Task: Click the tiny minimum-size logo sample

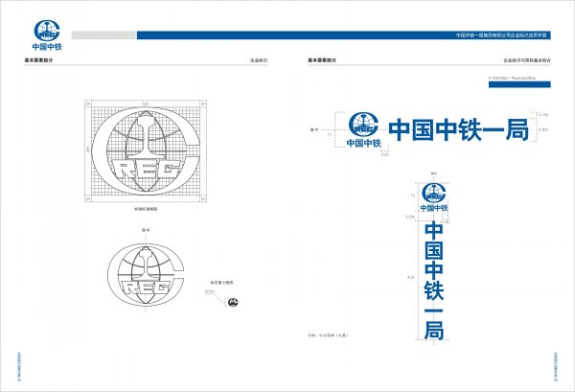Action: (x=235, y=300)
